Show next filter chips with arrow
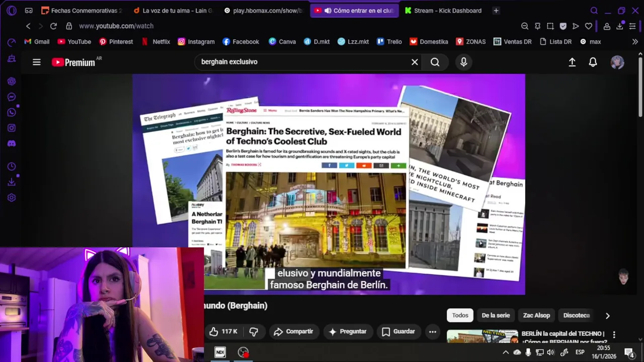Image resolution: width=644 pixels, height=362 pixels. pyautogui.click(x=607, y=316)
